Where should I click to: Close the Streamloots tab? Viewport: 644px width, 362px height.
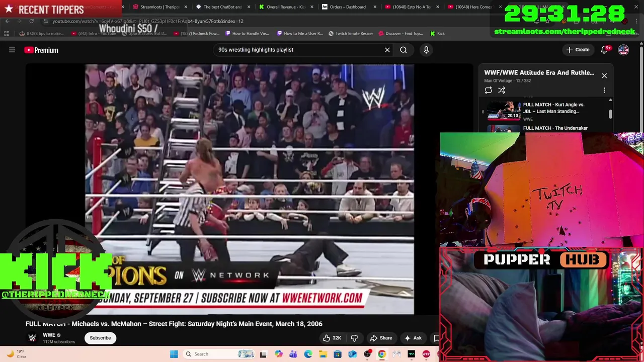[186, 7]
